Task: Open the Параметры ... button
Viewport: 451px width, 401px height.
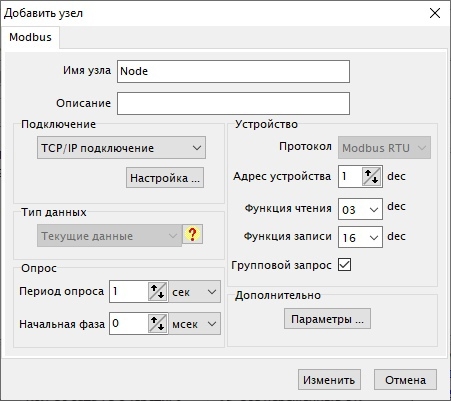Action: coord(327,319)
